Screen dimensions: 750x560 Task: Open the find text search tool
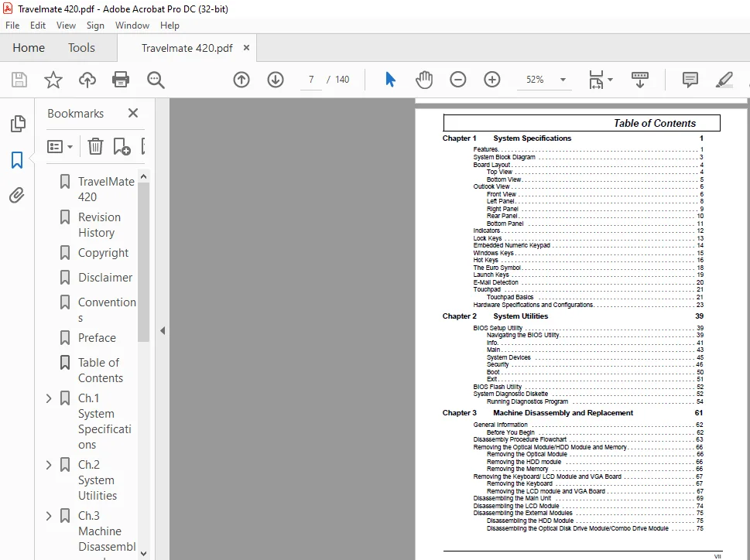click(156, 80)
